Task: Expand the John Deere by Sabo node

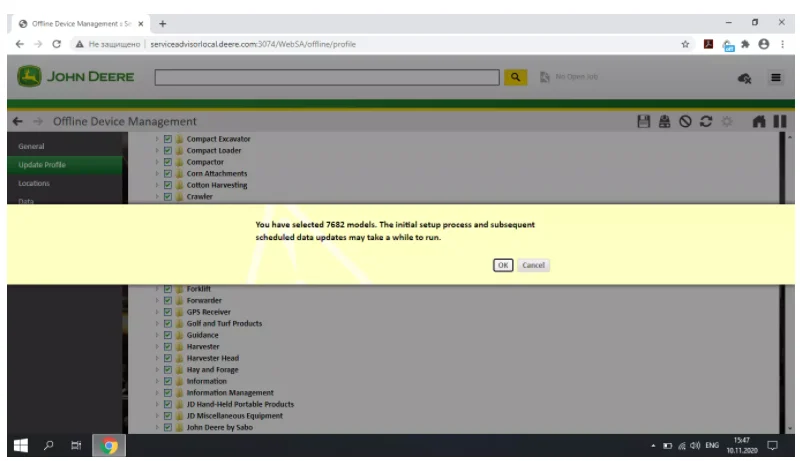Action: pyautogui.click(x=157, y=427)
